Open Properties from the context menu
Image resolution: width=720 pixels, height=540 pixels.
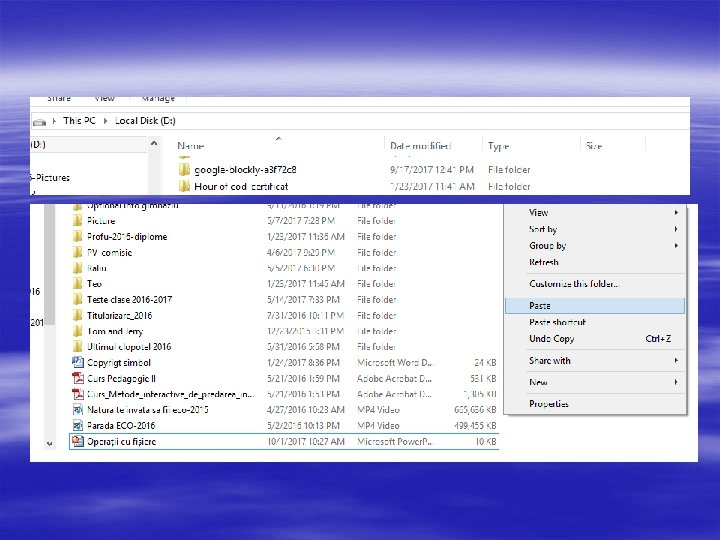pos(595,404)
